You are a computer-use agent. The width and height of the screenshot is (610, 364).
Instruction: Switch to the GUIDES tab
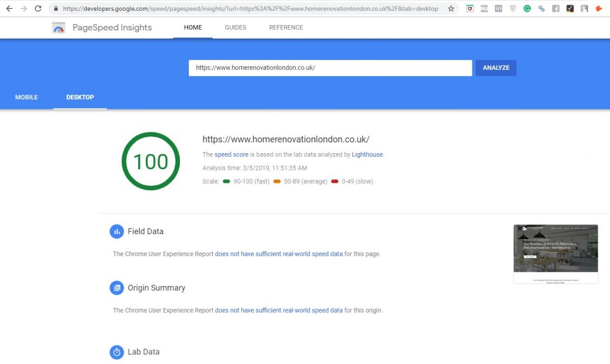pyautogui.click(x=235, y=27)
